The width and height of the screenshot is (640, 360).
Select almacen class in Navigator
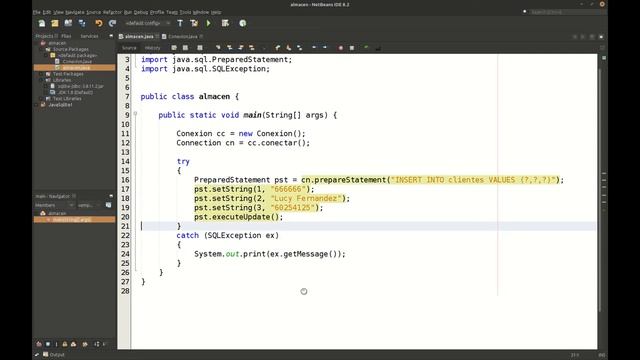pyautogui.click(x=57, y=213)
